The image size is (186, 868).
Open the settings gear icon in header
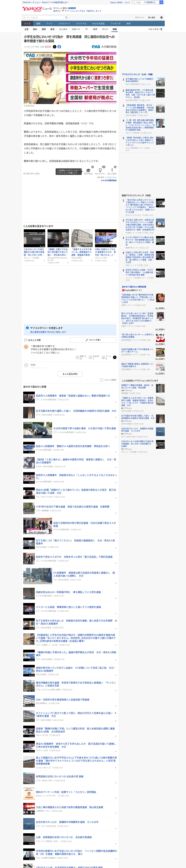point(161,18)
